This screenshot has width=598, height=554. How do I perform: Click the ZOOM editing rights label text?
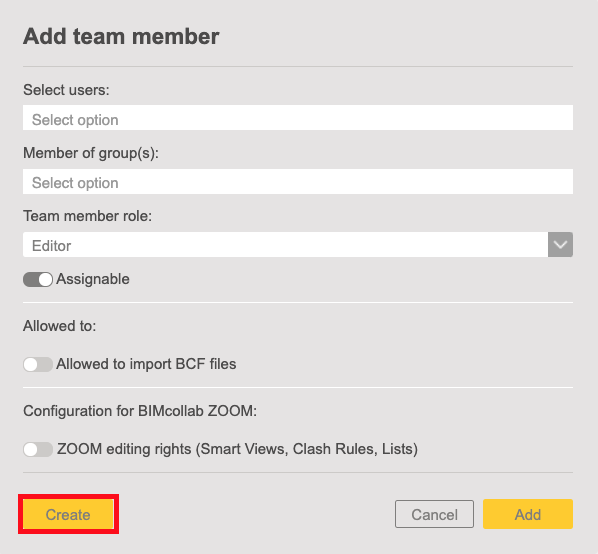point(237,449)
